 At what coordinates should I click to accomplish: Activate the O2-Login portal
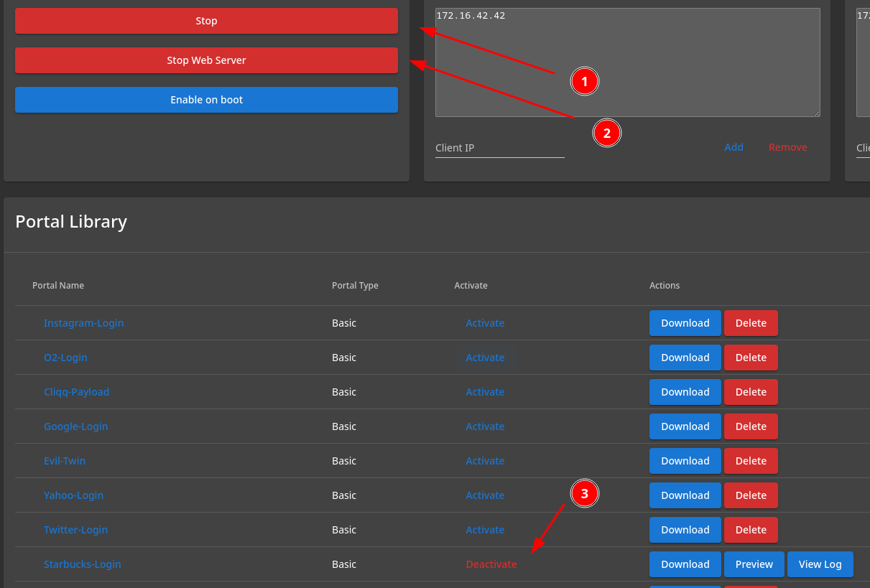click(485, 358)
